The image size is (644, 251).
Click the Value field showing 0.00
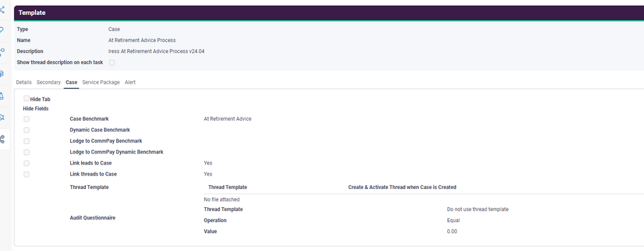point(452,232)
